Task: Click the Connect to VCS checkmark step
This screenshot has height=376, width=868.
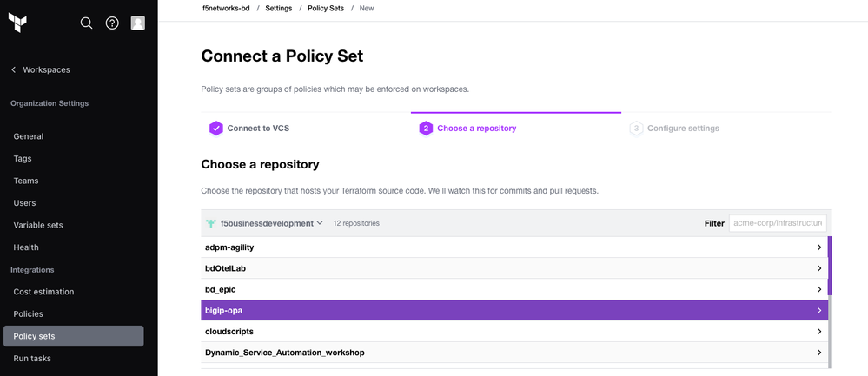Action: [x=216, y=129]
